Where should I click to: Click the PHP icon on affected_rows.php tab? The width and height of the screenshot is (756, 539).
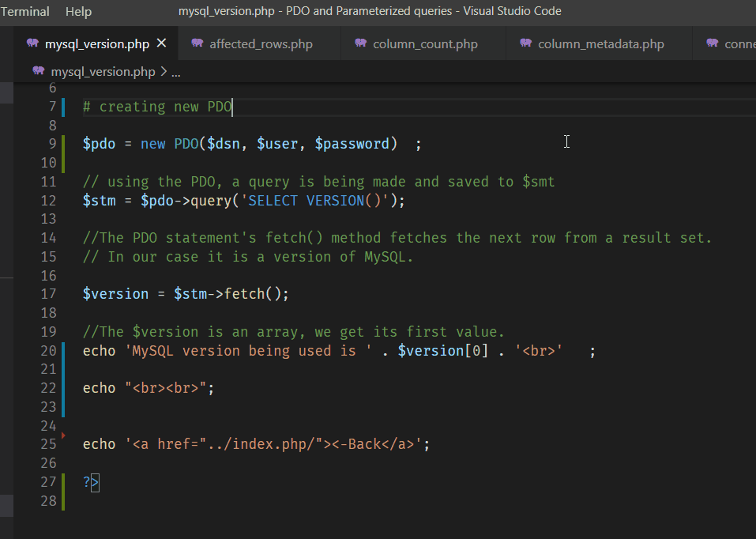(197, 43)
